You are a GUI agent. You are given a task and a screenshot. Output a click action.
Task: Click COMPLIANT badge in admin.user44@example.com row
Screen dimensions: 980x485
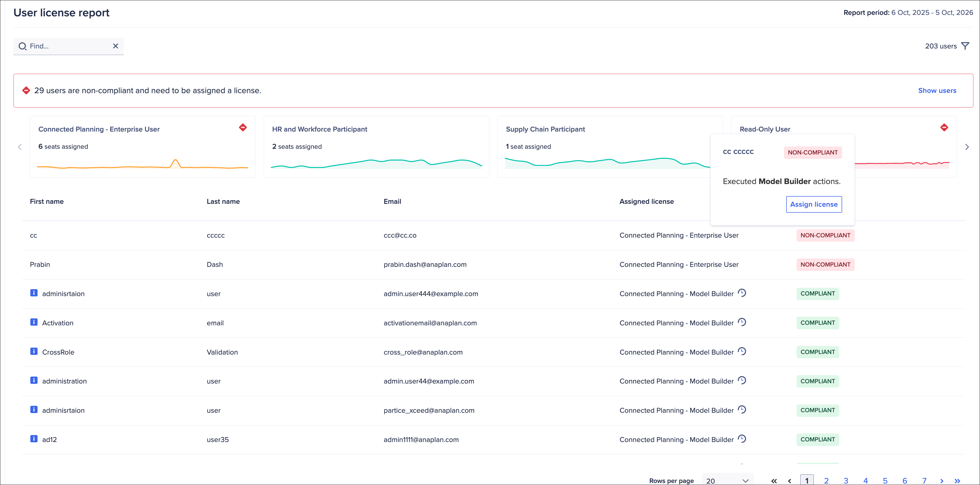(817, 381)
